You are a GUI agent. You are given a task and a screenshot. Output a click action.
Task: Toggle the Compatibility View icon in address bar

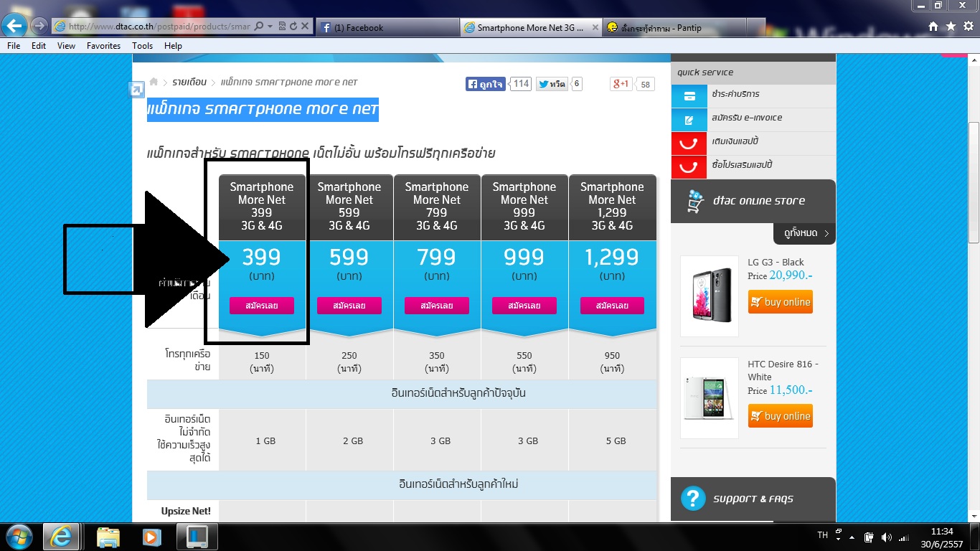click(x=281, y=27)
